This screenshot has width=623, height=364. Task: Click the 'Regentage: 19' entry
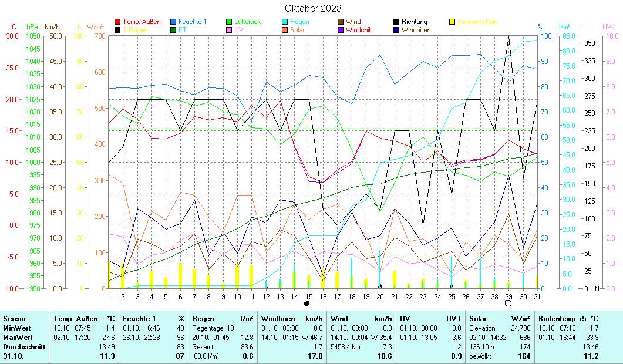click(213, 328)
